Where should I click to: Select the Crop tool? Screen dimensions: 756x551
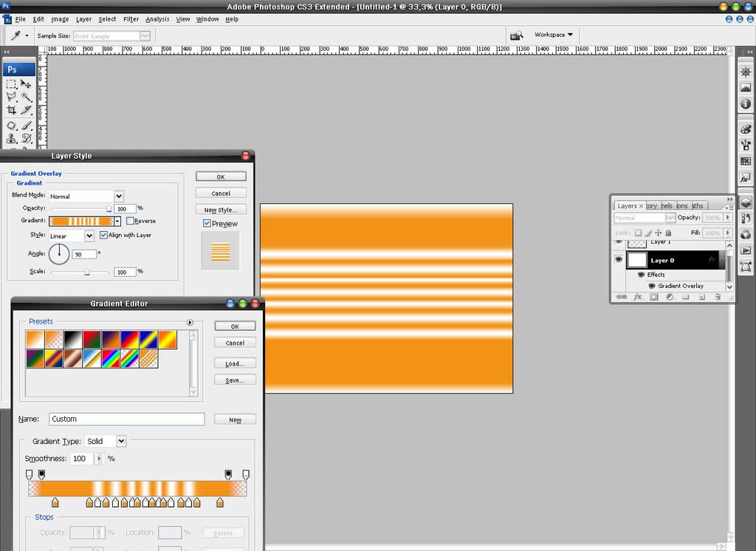click(x=11, y=110)
